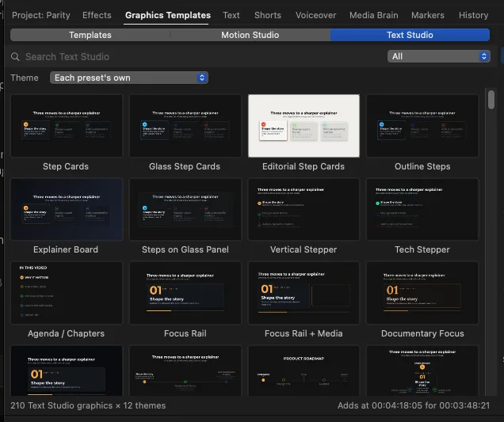Click the 'Documentary Focus' label

coord(422,333)
